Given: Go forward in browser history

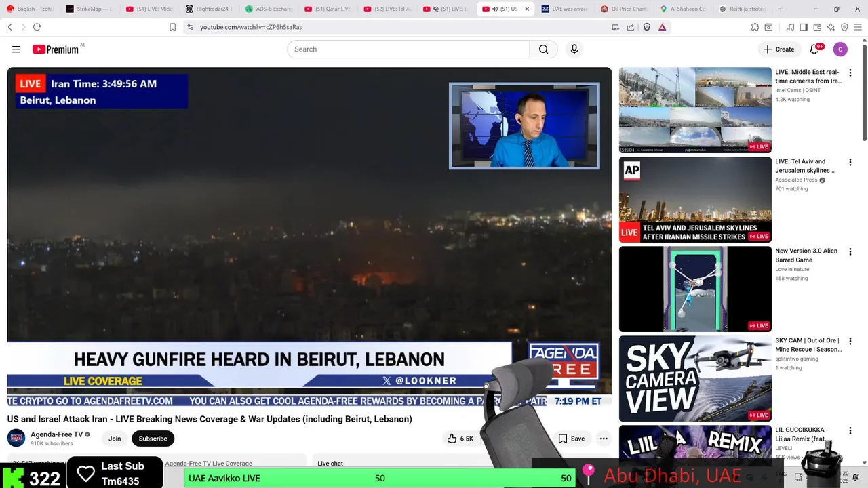Looking at the screenshot, I should pos(22,27).
